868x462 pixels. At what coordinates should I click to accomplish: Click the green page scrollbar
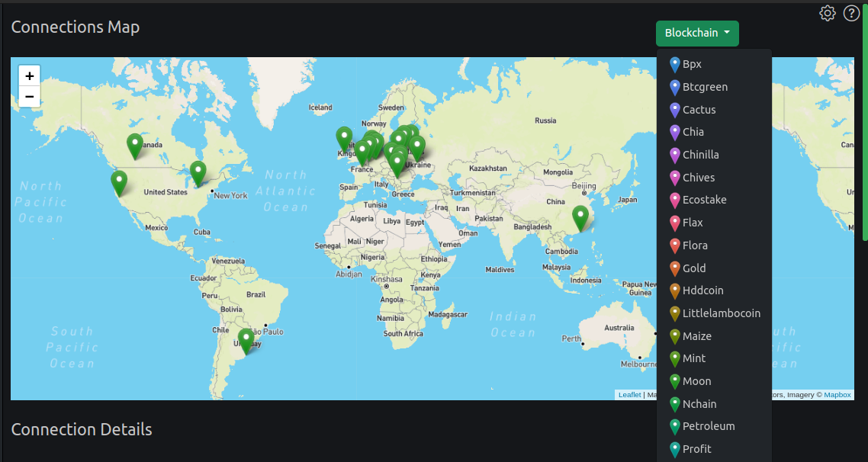(x=865, y=122)
